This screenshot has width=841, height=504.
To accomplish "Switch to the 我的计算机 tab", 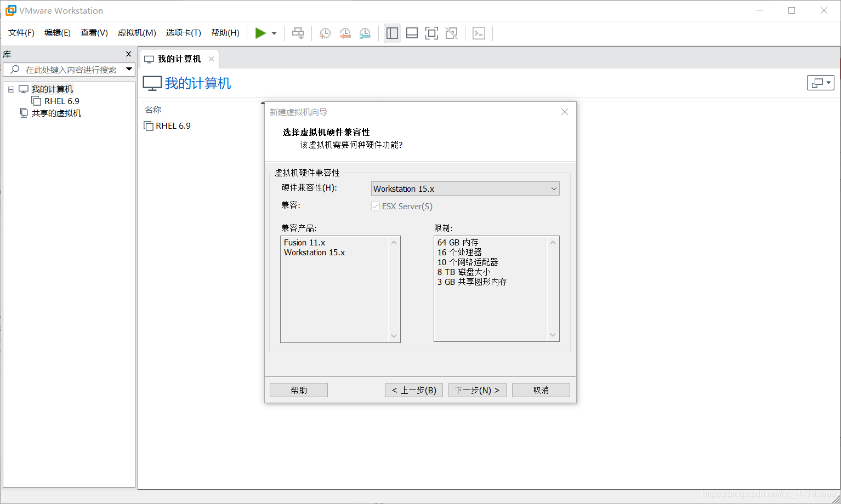I will point(178,59).
